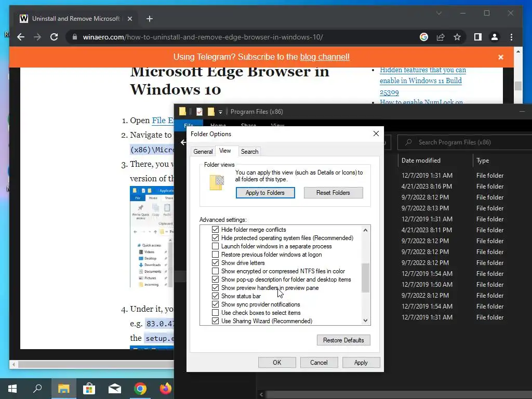
Task: Switch to Search tab in Folder Options
Action: point(250,152)
